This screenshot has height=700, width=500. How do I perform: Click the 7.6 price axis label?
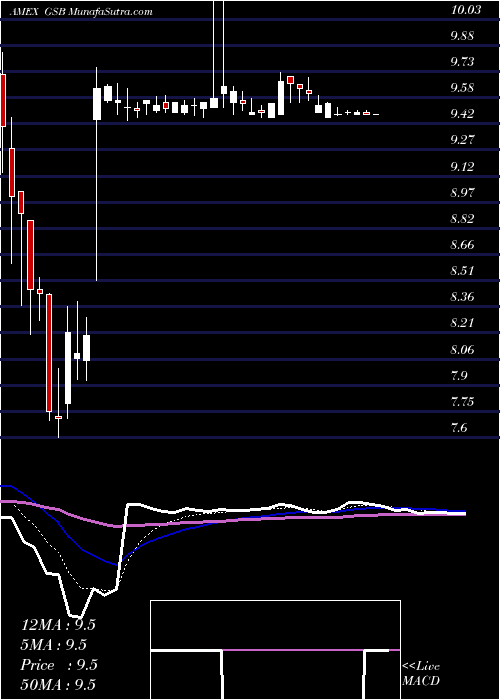459,428
